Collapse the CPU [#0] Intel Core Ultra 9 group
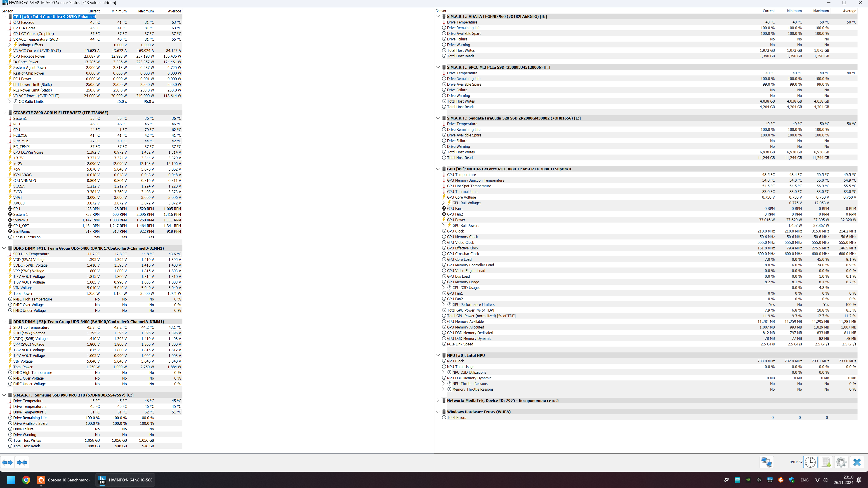This screenshot has width=868, height=488. [4, 16]
